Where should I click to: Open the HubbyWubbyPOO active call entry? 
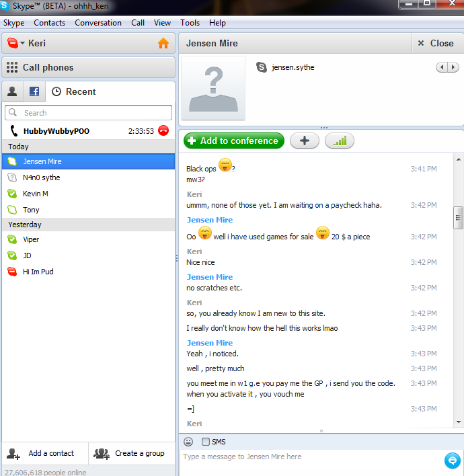88,131
